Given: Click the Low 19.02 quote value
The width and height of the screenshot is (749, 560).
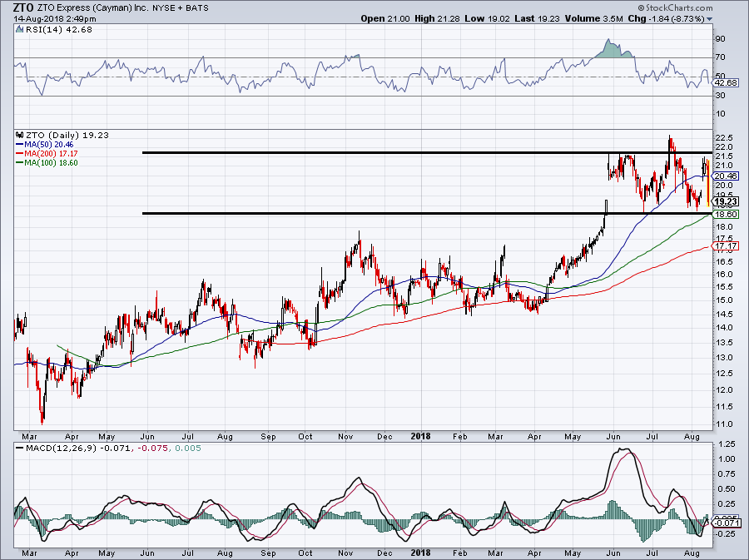Looking at the screenshot, I should click(487, 18).
